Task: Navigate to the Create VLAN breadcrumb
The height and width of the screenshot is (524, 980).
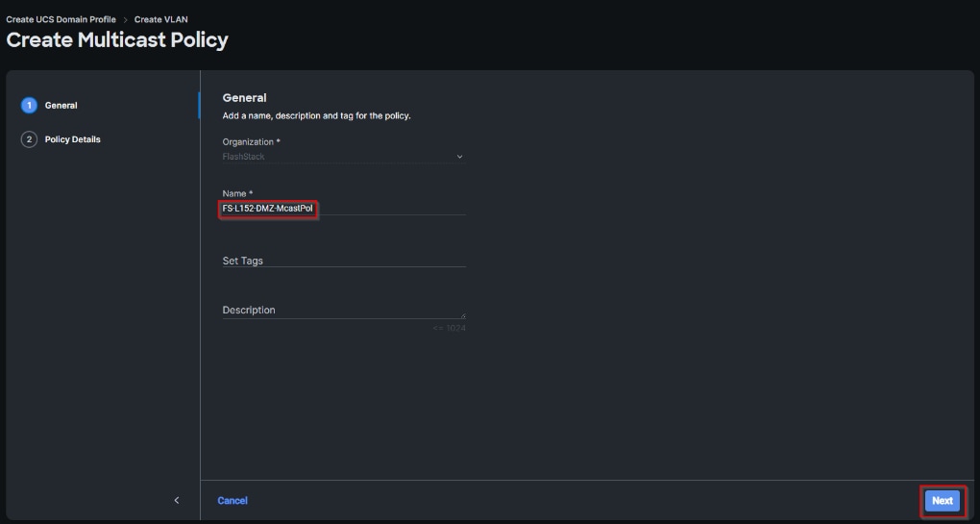Action: pos(161,20)
